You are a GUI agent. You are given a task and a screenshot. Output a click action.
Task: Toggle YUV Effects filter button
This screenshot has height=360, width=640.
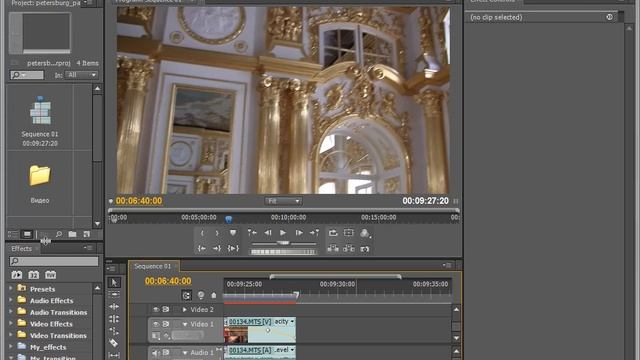[50, 275]
